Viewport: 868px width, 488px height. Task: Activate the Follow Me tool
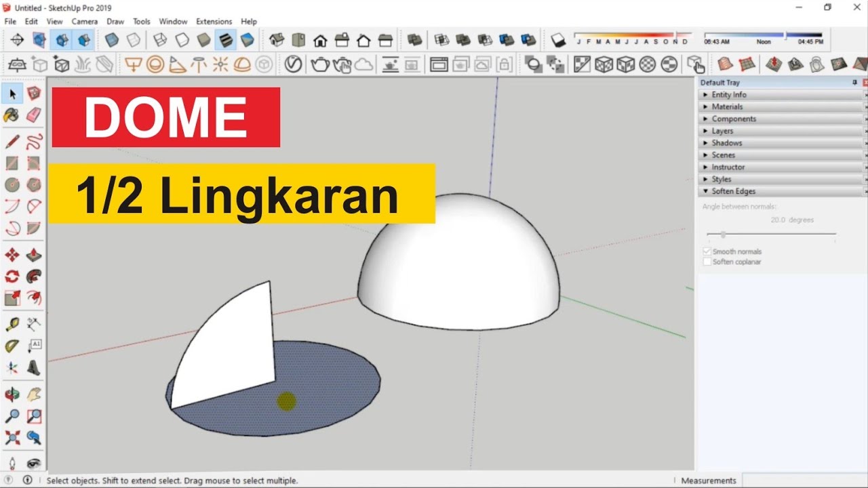pyautogui.click(x=34, y=277)
